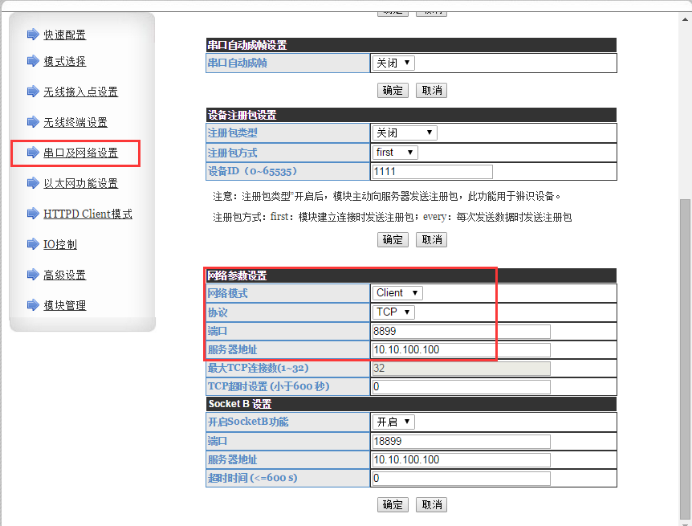692x526 pixels.
Task: Go to HTTPD Client模式 page
Action: (87, 214)
